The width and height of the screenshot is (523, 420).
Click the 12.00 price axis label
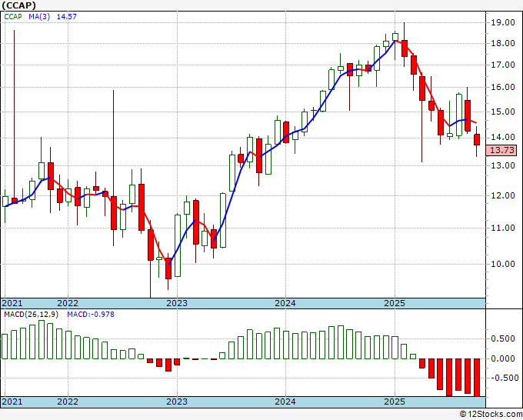pyautogui.click(x=503, y=195)
